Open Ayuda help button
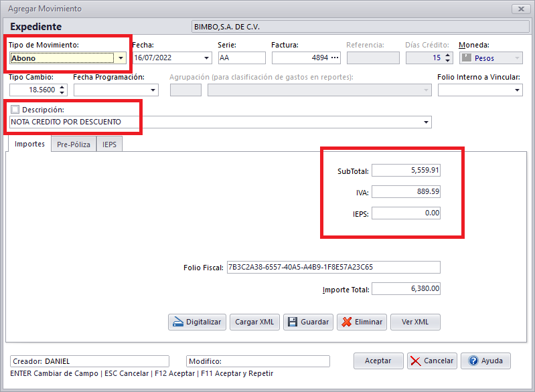Screen dimensions: 535x392 (x=485, y=361)
